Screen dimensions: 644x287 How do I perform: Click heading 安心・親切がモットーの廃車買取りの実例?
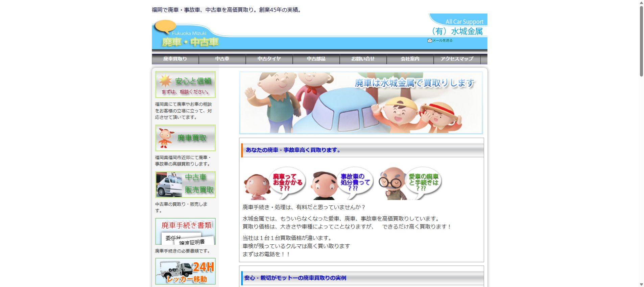point(295,278)
